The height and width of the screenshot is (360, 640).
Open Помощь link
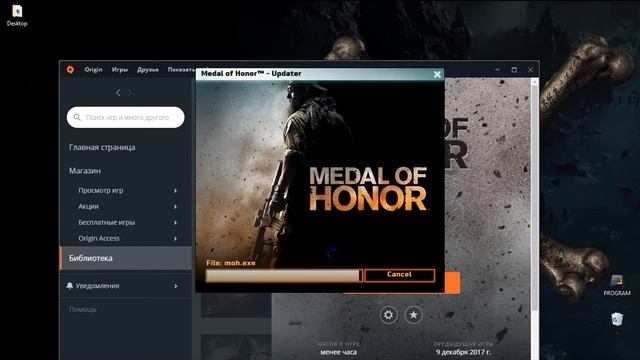(82, 309)
